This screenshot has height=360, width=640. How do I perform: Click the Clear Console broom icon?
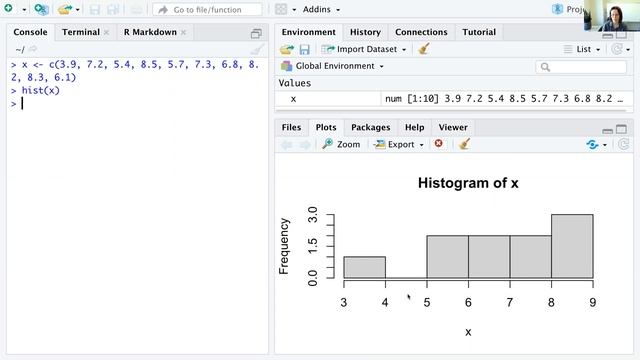click(x=257, y=49)
